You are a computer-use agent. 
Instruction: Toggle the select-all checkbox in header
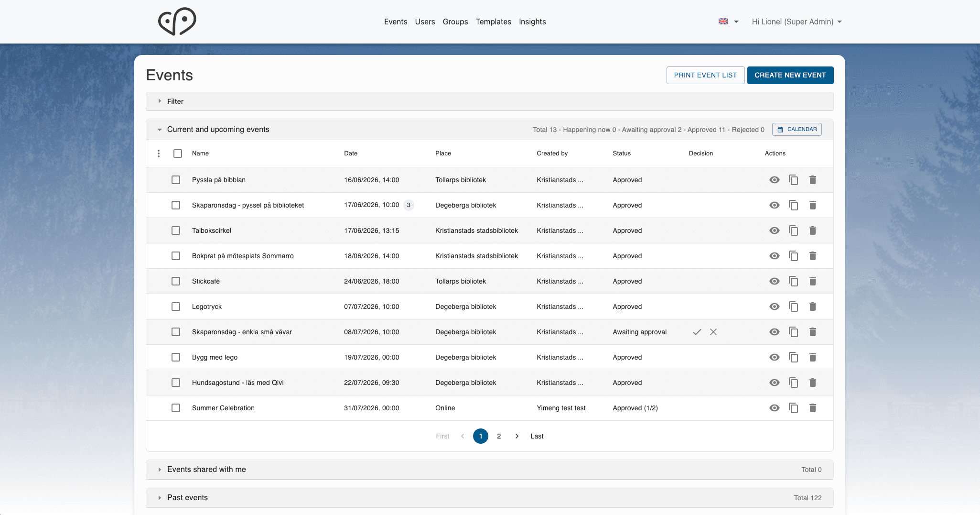tap(178, 153)
